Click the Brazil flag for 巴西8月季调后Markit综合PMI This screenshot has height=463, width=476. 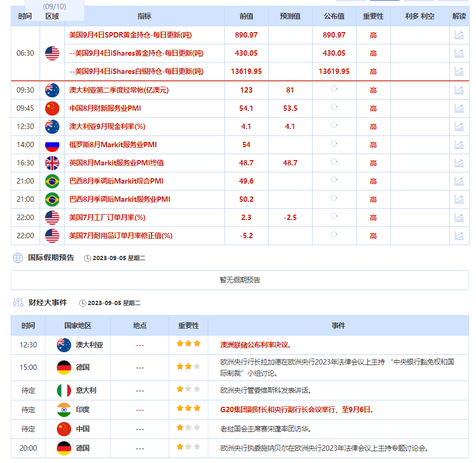coord(52,181)
